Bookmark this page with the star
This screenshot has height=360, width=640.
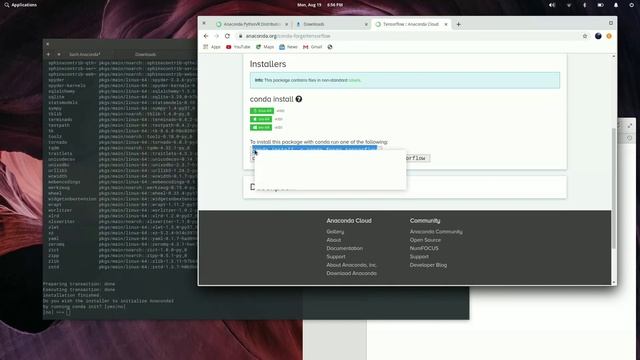point(585,36)
